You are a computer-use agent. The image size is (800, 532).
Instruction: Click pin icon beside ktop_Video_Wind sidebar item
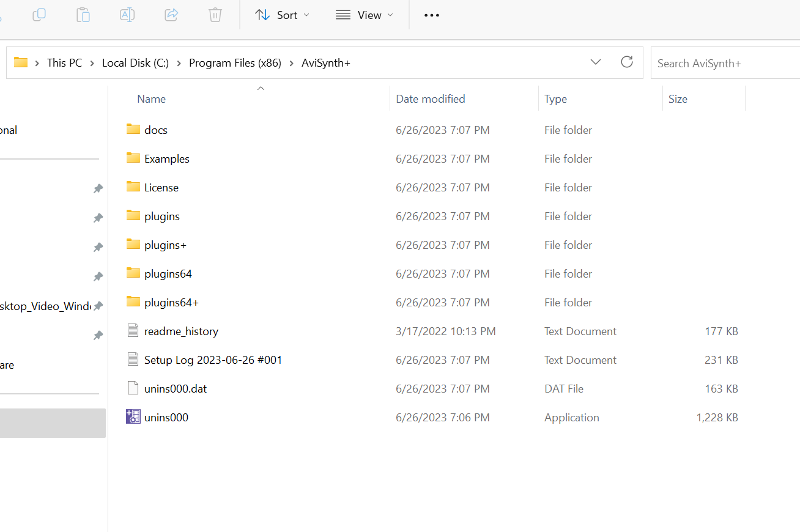pos(98,306)
